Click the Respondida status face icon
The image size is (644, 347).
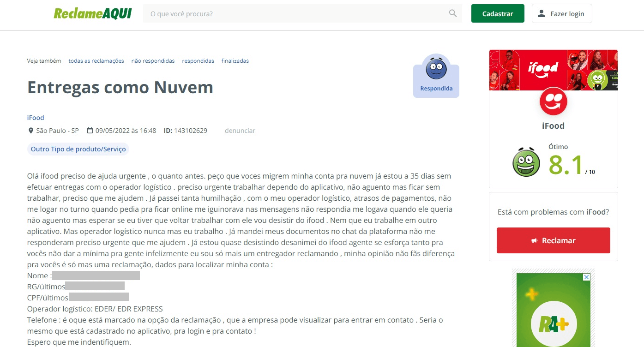(436, 68)
